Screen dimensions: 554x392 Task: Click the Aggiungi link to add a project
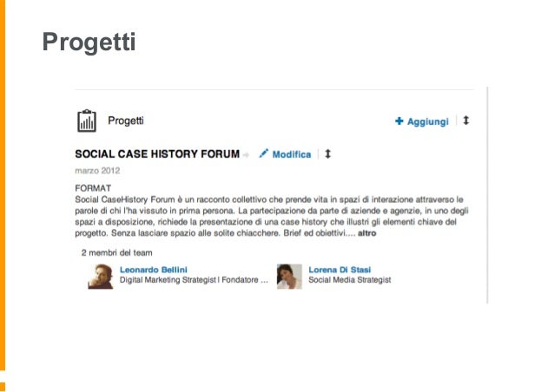pyautogui.click(x=428, y=121)
